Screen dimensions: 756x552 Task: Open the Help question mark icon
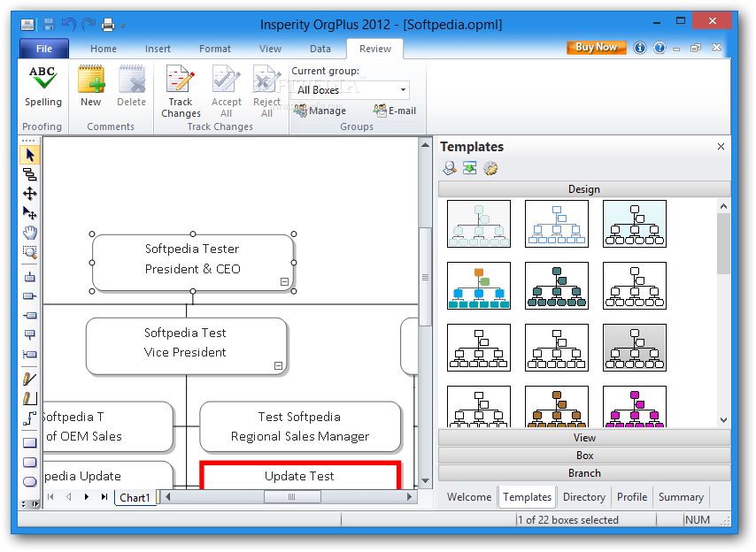click(x=660, y=48)
